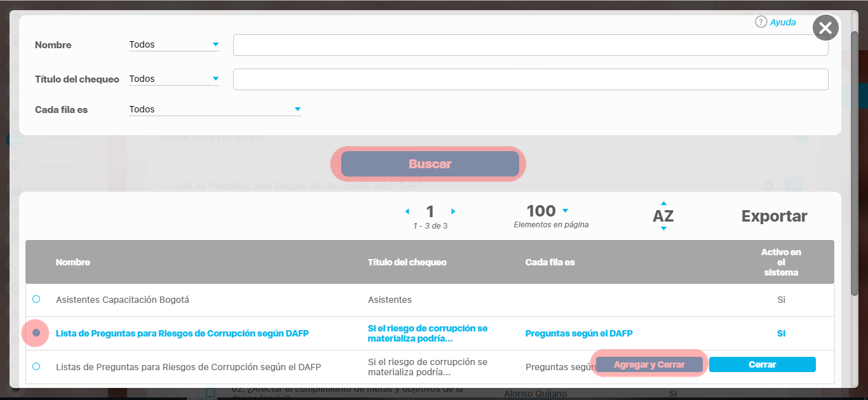
Task: Sort by the Nombre column header
Action: coord(73,262)
